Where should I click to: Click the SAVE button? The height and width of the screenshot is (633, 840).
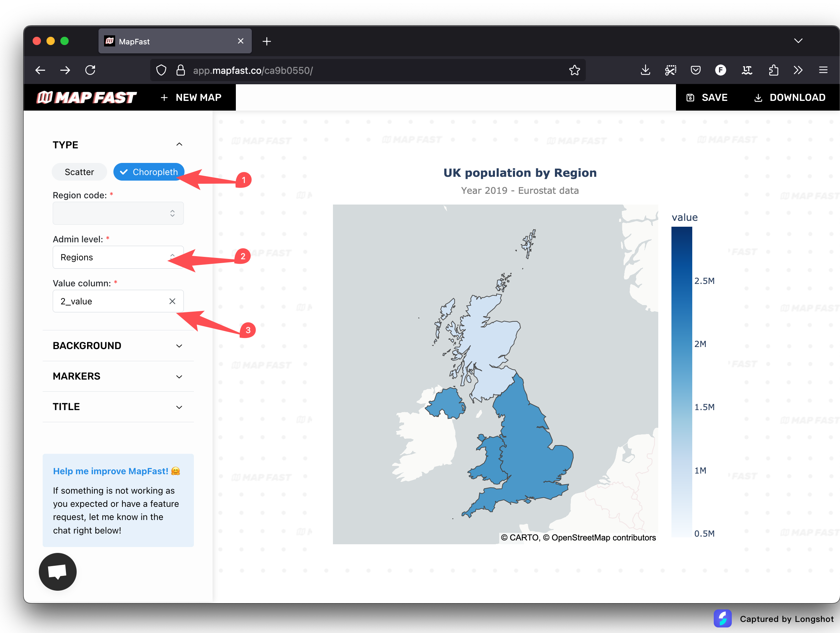coord(707,97)
